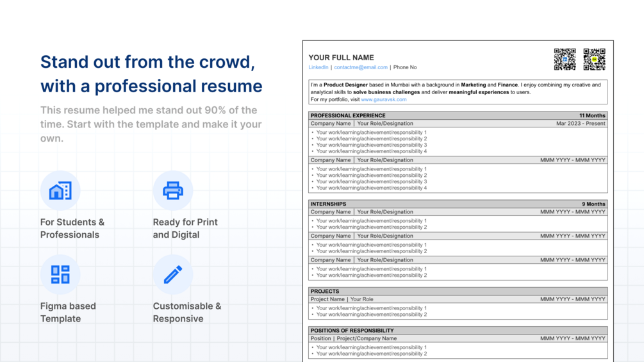Click the 'Phone No' text in header
The height and width of the screenshot is (362, 644).
pos(405,67)
